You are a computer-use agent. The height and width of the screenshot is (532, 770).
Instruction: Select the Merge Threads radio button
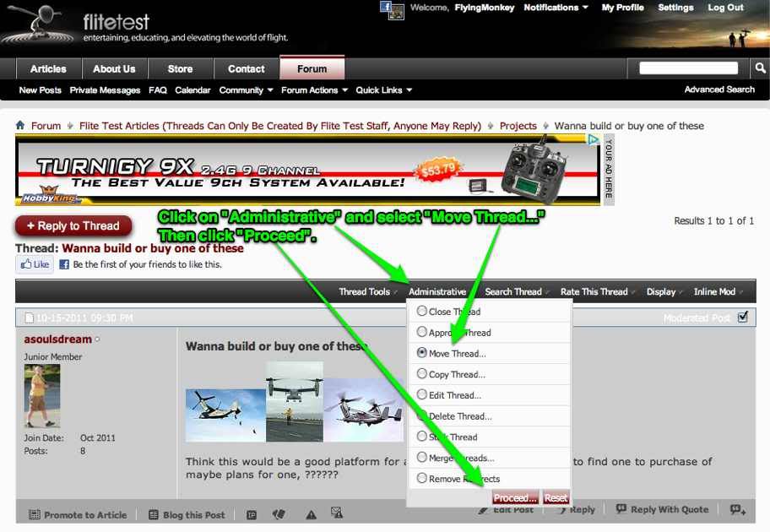click(x=421, y=457)
